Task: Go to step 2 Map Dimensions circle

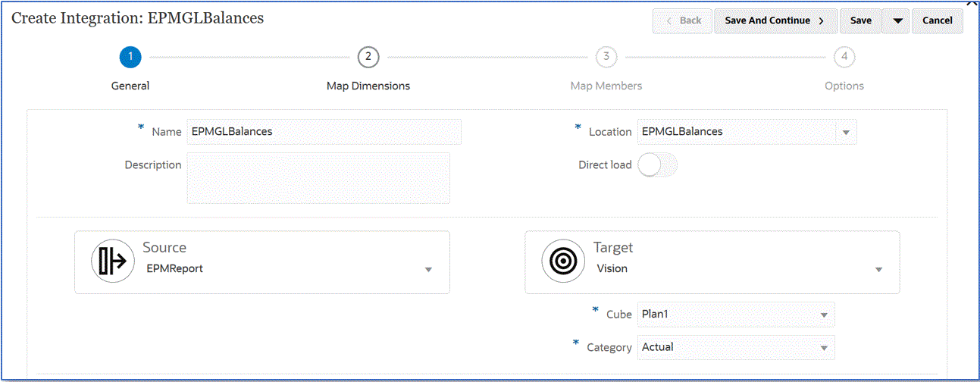Action: point(368,57)
